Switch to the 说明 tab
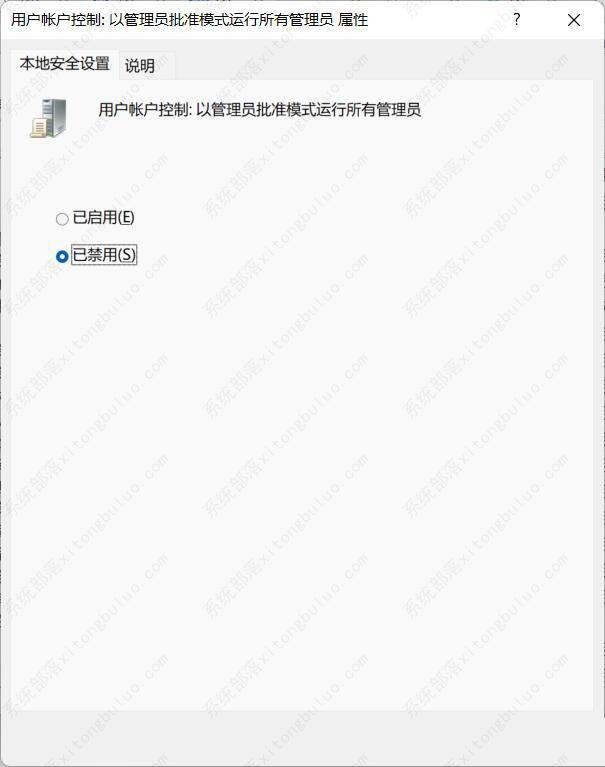605x767 pixels. 140,66
